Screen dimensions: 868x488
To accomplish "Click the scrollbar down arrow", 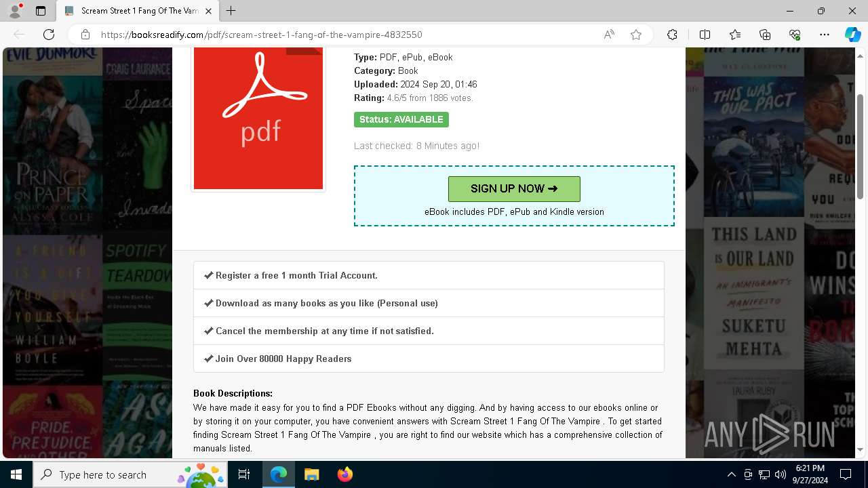I will click(861, 449).
